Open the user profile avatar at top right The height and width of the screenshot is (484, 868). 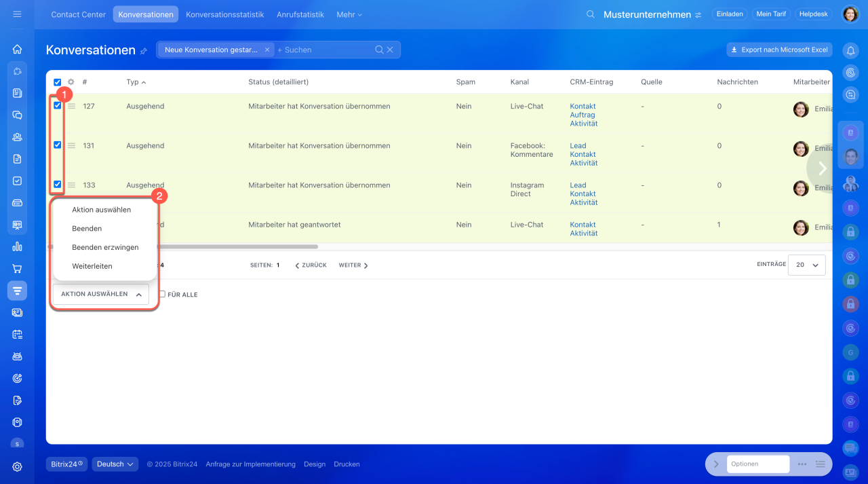coord(850,14)
